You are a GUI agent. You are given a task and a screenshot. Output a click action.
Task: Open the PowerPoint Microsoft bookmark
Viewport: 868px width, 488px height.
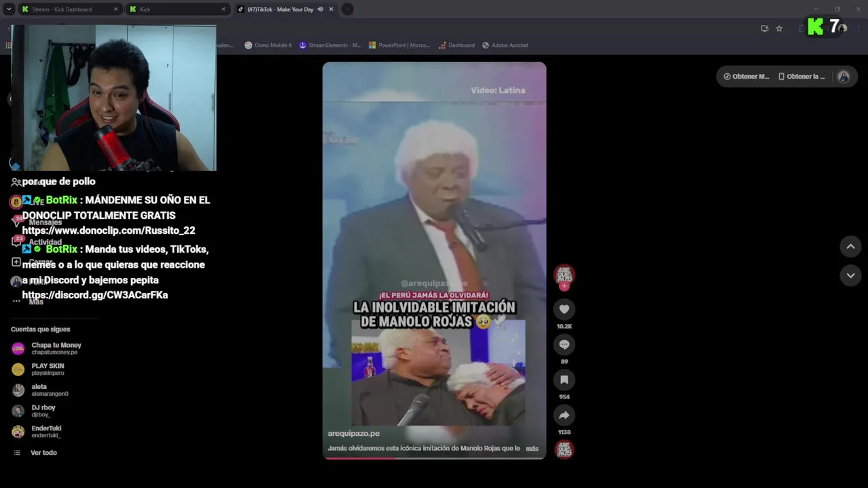coord(399,45)
